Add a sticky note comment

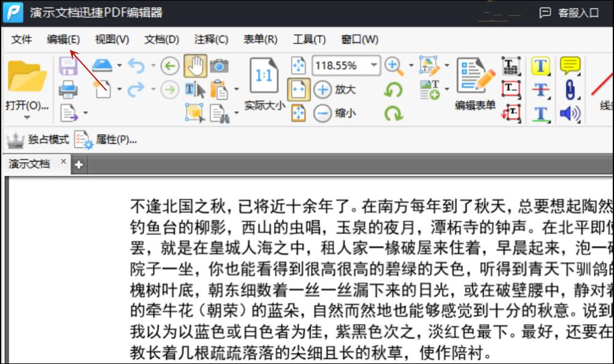point(569,65)
